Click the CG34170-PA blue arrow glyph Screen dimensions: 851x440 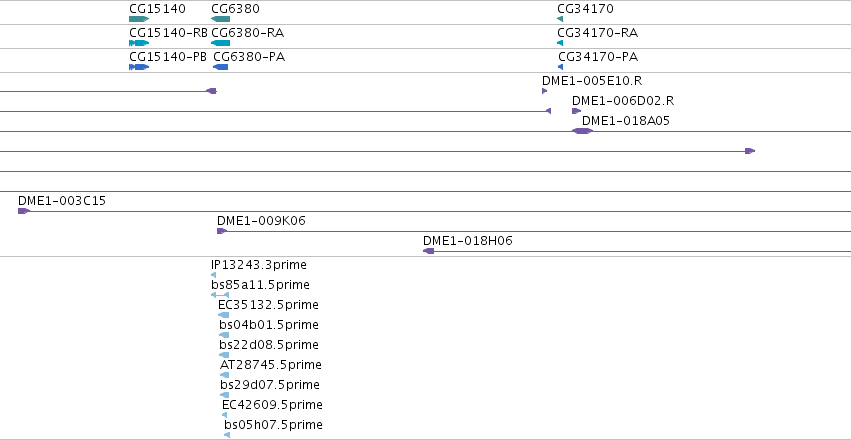(x=561, y=67)
